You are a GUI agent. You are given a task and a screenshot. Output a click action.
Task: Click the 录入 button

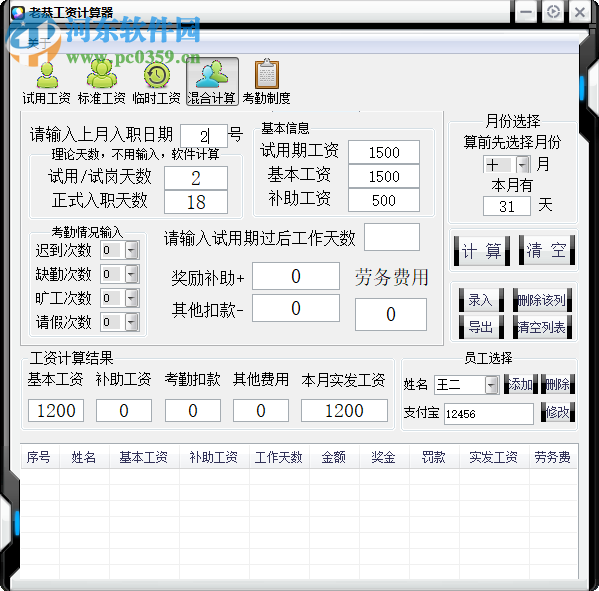[481, 300]
